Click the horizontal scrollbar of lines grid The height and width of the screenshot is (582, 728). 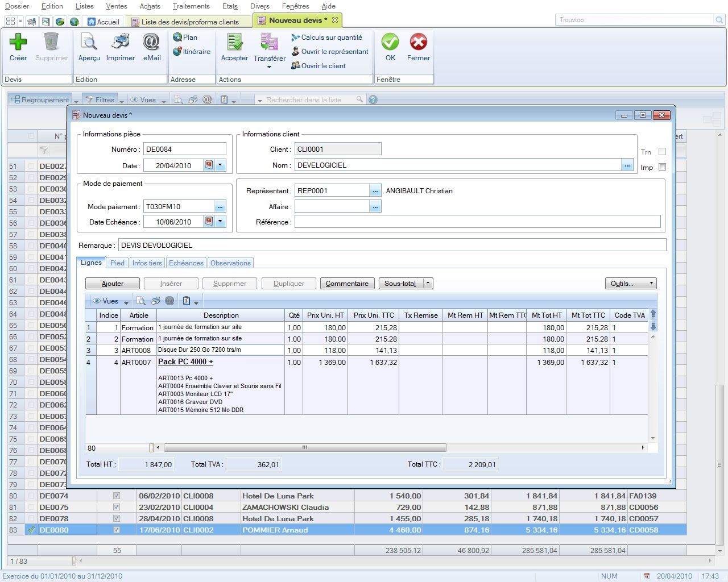305,448
